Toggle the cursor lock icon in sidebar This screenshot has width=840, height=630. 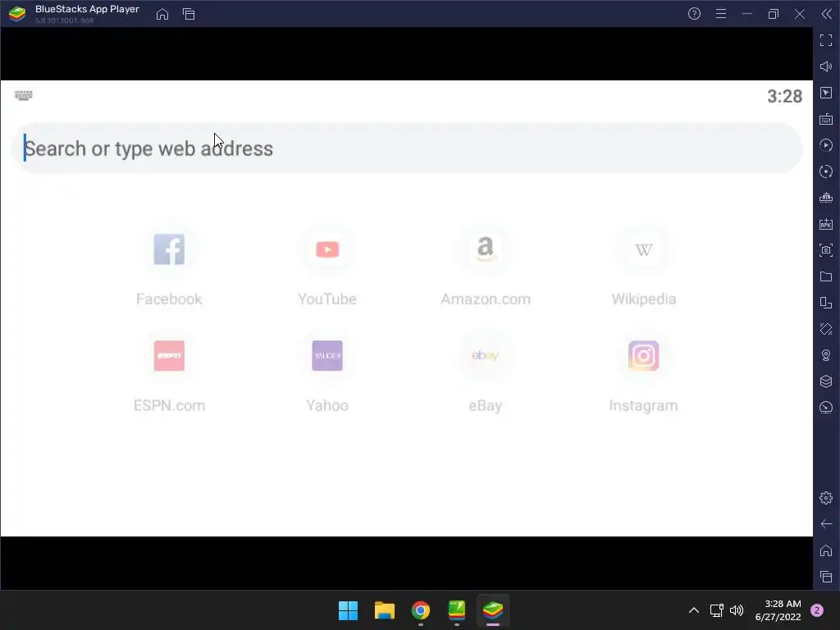coord(826,93)
